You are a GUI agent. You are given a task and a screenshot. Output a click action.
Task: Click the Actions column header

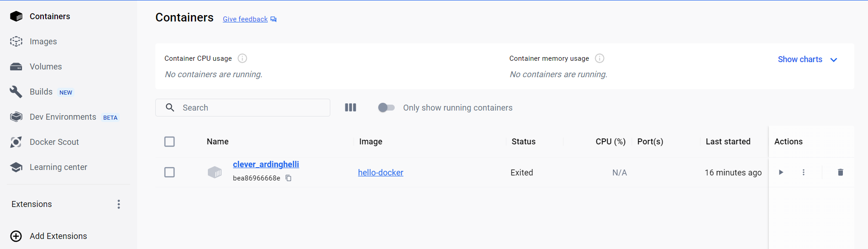pyautogui.click(x=789, y=142)
